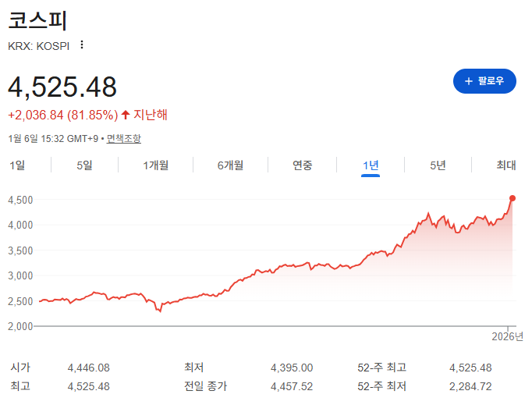The width and height of the screenshot is (532, 405).
Task: Click the 시가 value 4,446.08
Action: coord(89,368)
